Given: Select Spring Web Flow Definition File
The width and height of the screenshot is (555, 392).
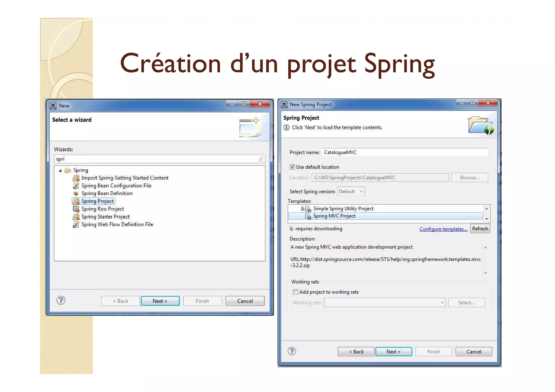Looking at the screenshot, I should pos(117,225).
